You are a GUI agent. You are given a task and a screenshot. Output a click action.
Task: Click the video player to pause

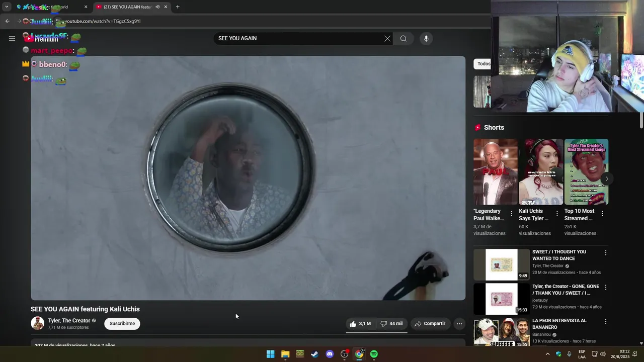pos(248,178)
